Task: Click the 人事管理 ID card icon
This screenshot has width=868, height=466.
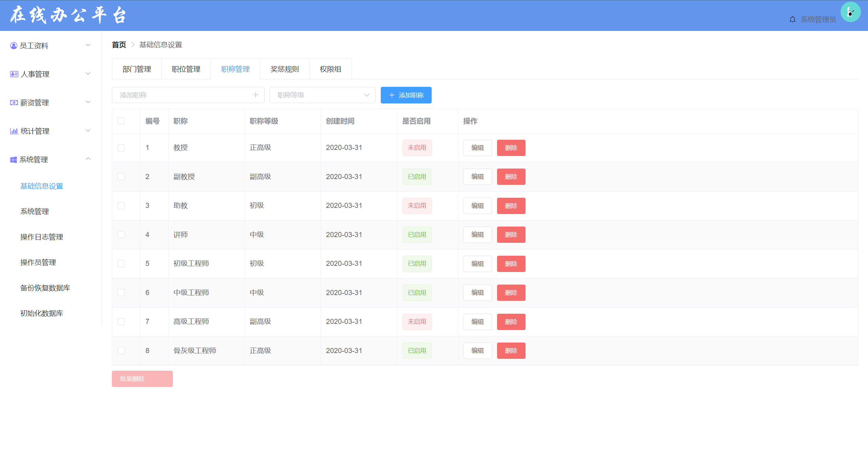Action: (x=14, y=74)
